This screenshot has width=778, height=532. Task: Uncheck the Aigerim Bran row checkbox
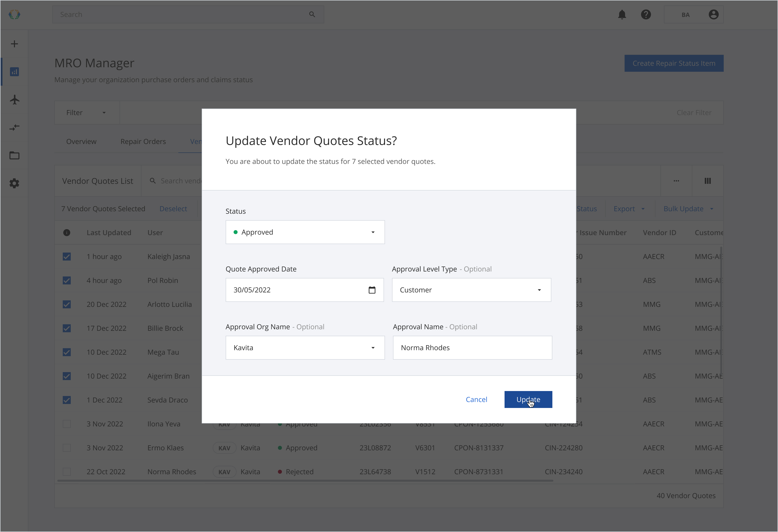67,376
